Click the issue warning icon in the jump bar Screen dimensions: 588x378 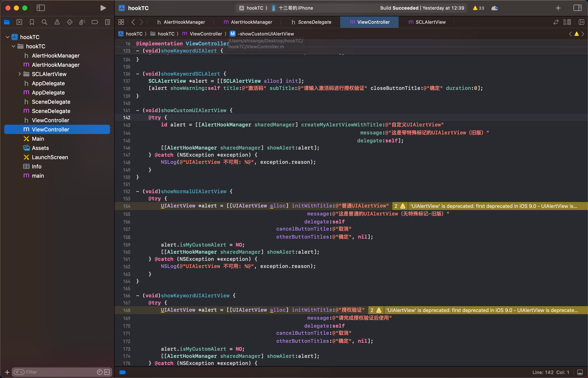[x=577, y=34]
